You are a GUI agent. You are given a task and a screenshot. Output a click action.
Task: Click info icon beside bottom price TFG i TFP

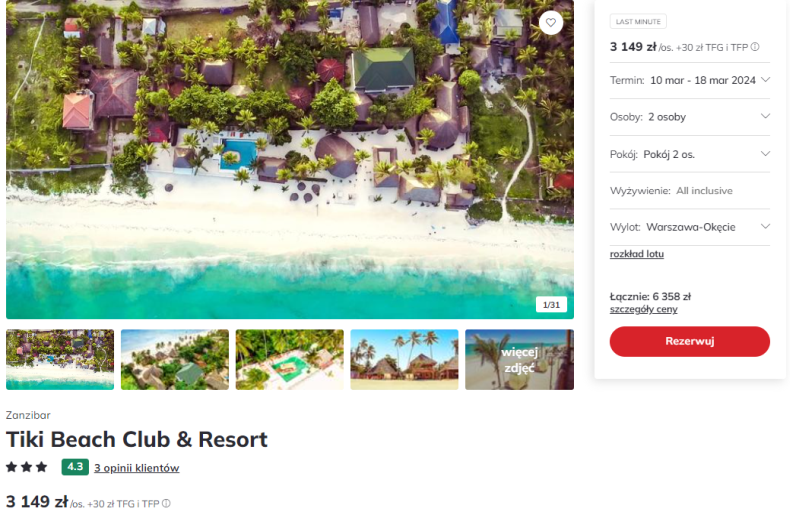pos(166,503)
